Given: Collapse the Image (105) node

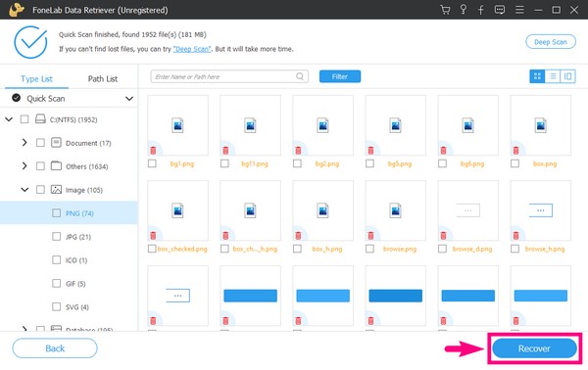Looking at the screenshot, I should [24, 190].
